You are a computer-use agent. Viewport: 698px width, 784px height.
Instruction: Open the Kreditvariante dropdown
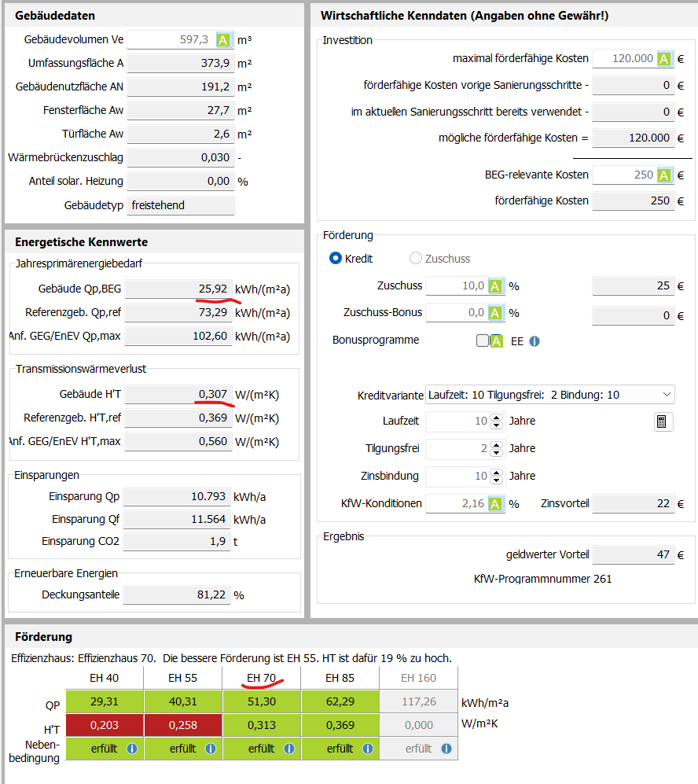point(549,395)
